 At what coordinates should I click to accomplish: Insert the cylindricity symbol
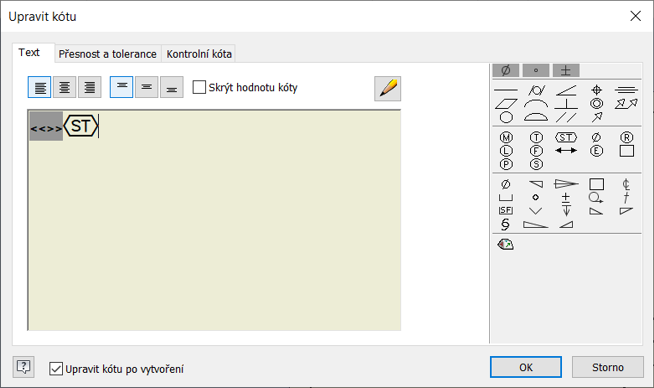point(536,90)
